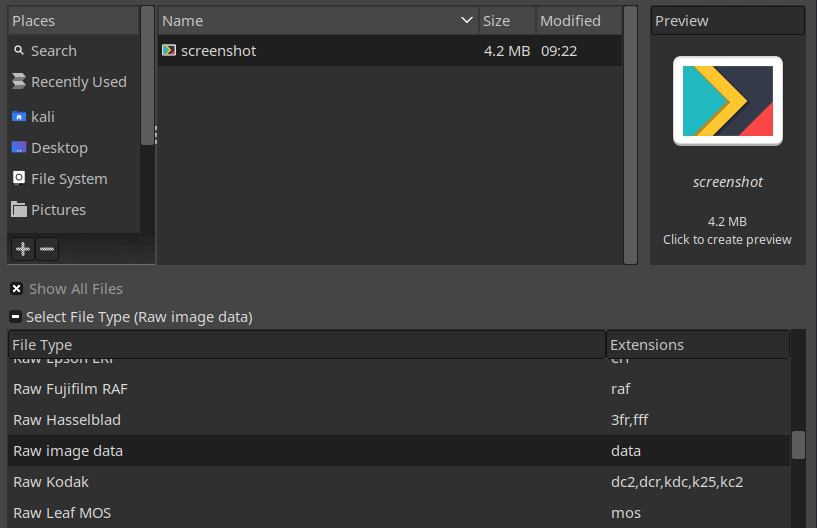Sort files by Size column

(507, 21)
